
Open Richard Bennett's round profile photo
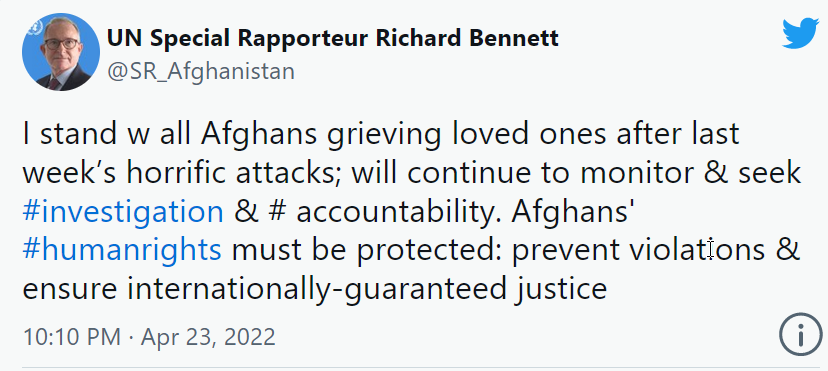click(x=61, y=52)
